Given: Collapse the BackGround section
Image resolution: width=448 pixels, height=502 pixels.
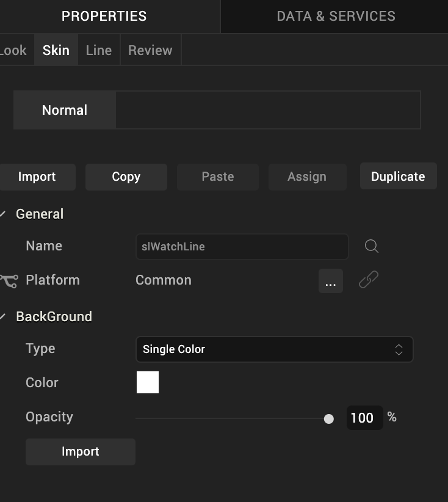Looking at the screenshot, I should click(x=3, y=316).
